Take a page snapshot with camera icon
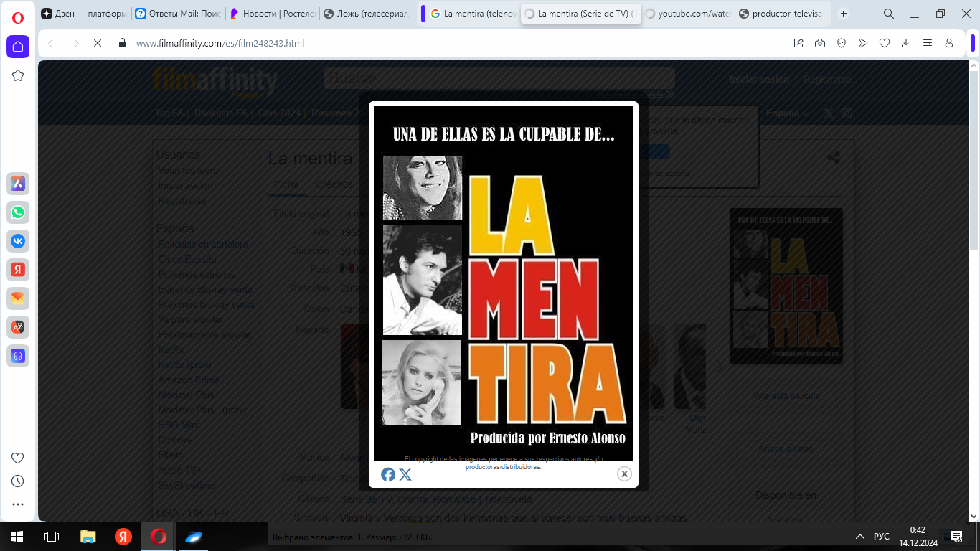The height and width of the screenshot is (551, 980). (x=820, y=43)
